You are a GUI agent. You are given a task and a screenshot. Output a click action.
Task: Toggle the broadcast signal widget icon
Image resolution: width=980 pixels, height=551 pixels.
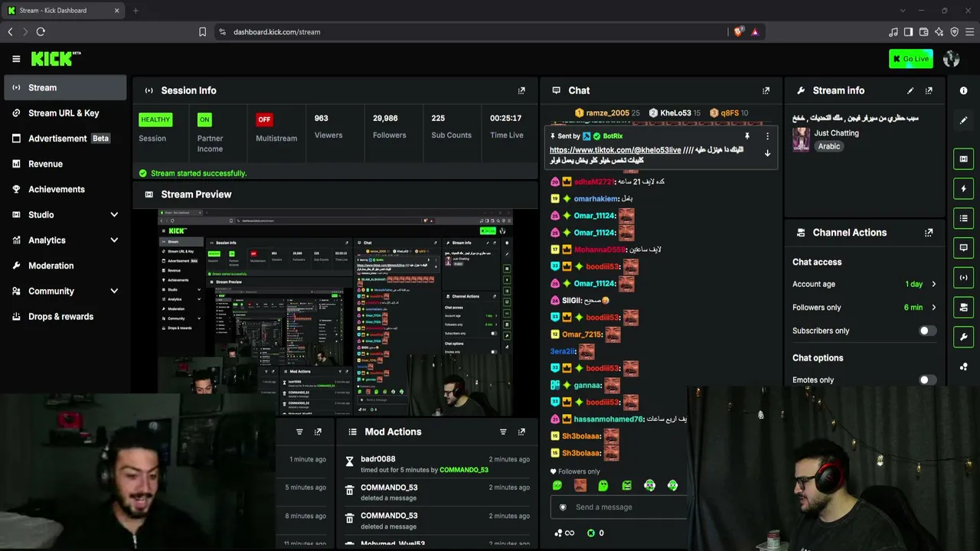click(x=964, y=278)
